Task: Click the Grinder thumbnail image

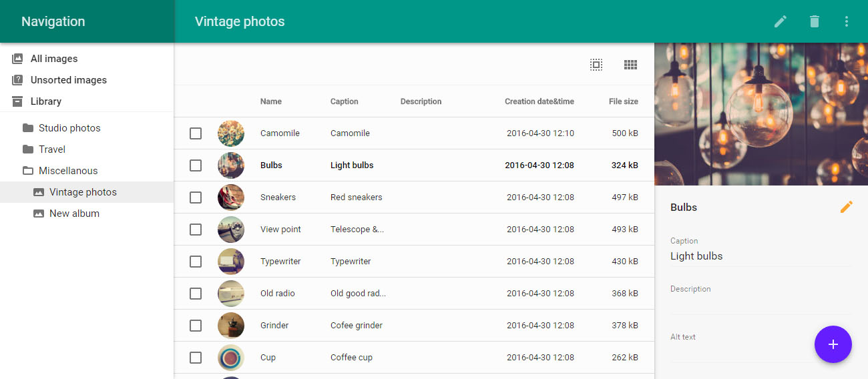Action: [x=231, y=326]
